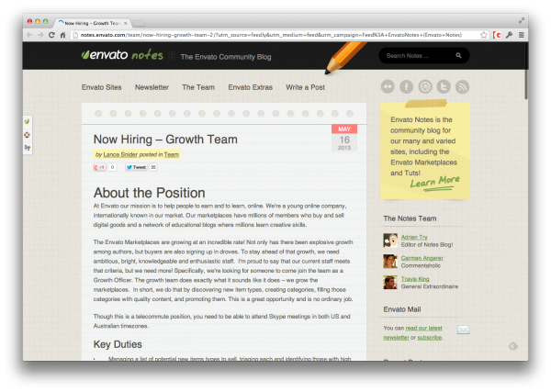551x392 pixels.
Task: Enter fullscreen with the window expand arrows
Action: pyautogui.click(x=522, y=21)
